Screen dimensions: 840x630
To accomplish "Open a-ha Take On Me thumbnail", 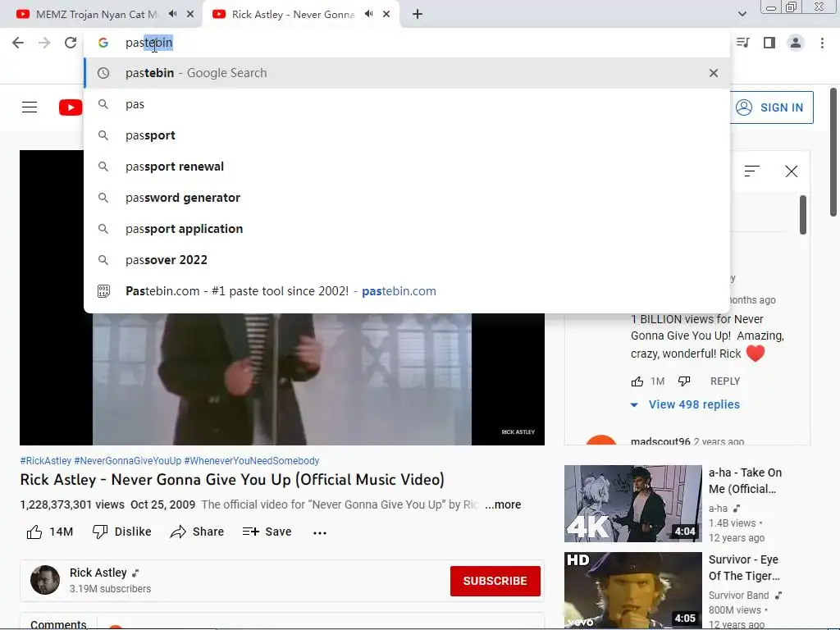I will pos(632,504).
